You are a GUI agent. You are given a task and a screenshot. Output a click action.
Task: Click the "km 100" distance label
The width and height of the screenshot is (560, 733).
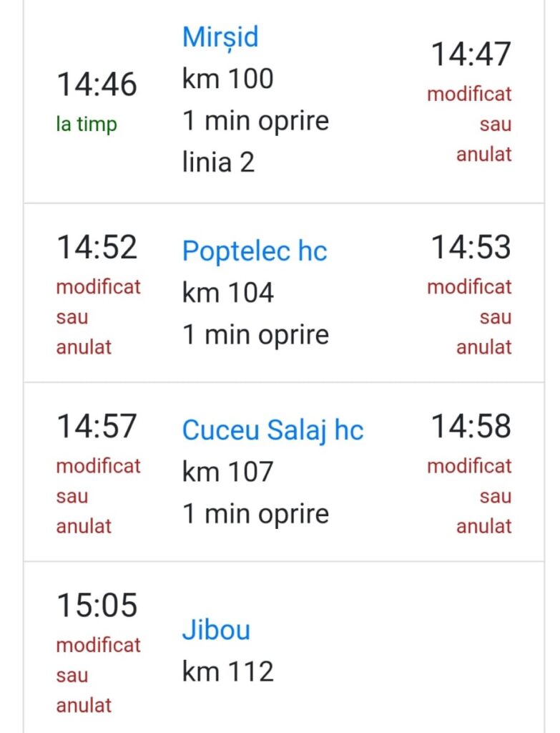coord(227,79)
